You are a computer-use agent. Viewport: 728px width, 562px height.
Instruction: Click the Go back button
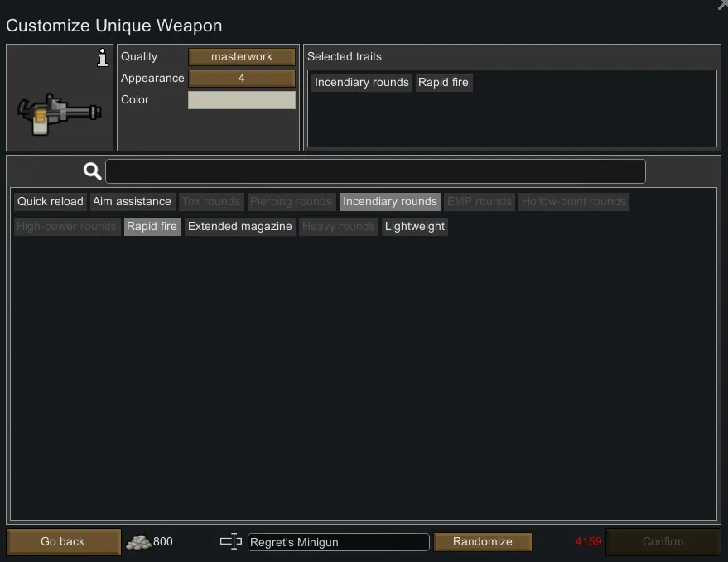[x=63, y=541]
